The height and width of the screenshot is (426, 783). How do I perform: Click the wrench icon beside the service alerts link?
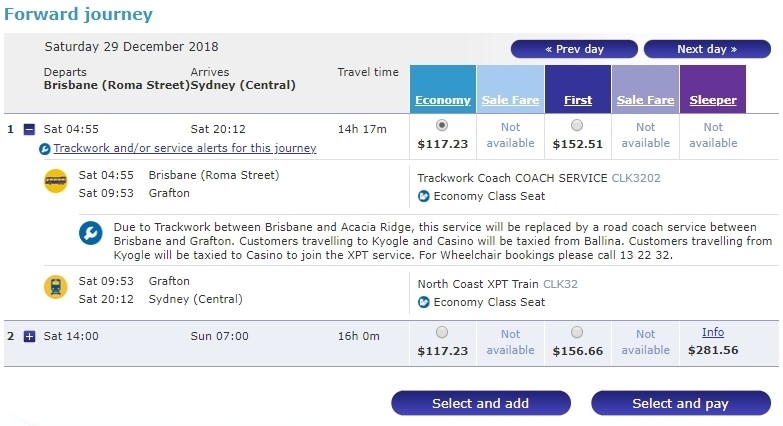(45, 149)
